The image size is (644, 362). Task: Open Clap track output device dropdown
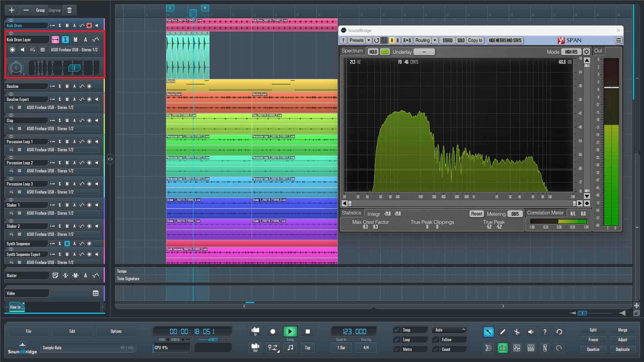click(x=62, y=128)
